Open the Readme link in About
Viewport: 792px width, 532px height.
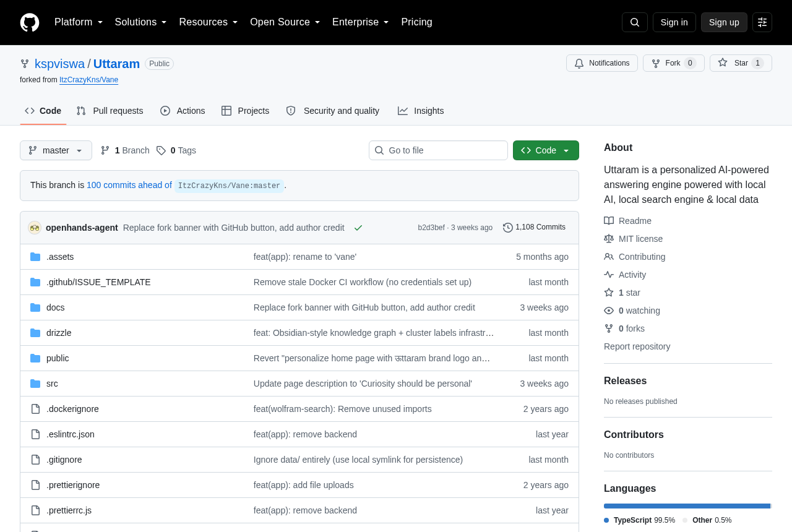[x=627, y=221]
